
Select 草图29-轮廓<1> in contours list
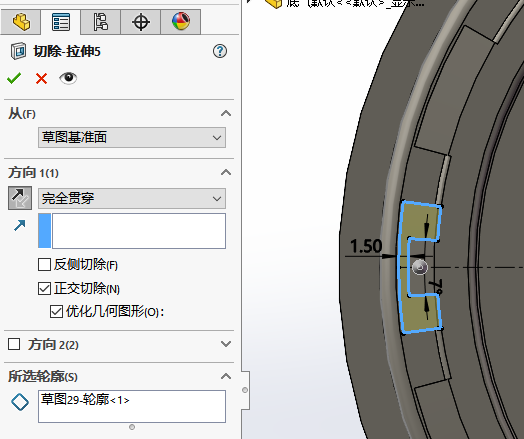(85, 400)
